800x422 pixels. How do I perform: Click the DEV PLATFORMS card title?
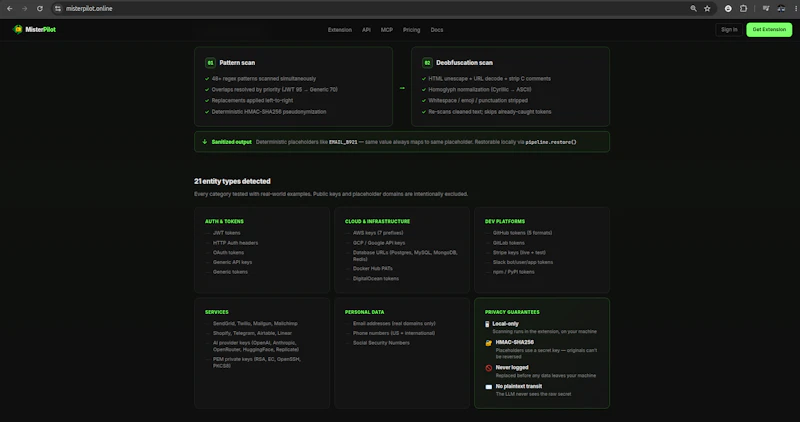pyautogui.click(x=505, y=221)
